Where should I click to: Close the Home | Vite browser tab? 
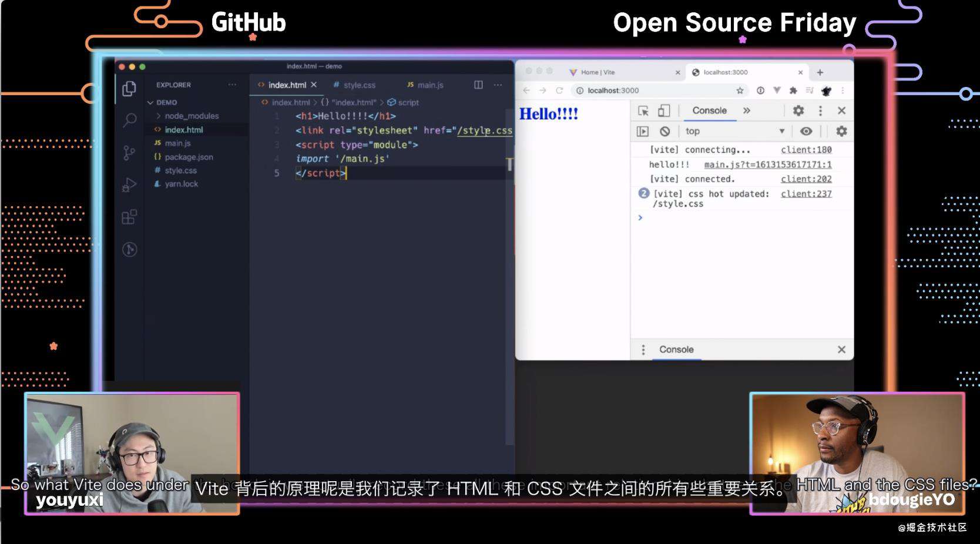[677, 72]
